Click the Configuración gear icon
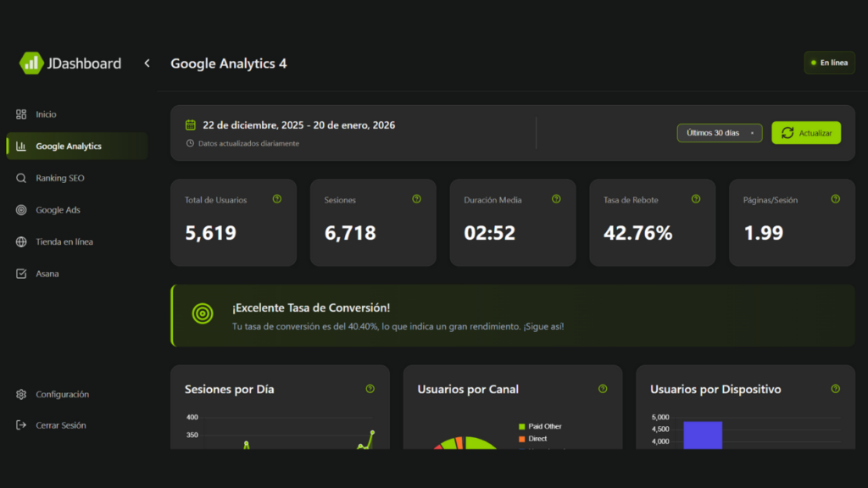The width and height of the screenshot is (868, 488). point(21,395)
